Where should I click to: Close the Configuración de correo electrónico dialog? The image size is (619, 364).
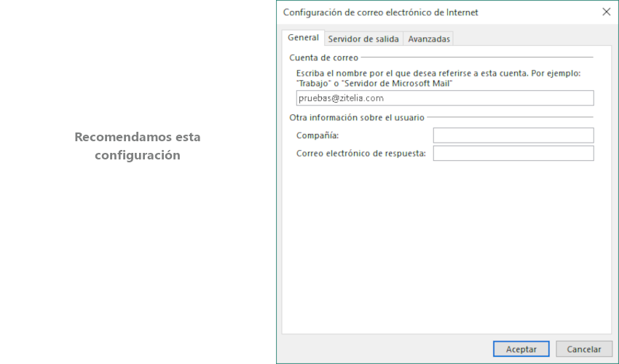[x=606, y=12]
